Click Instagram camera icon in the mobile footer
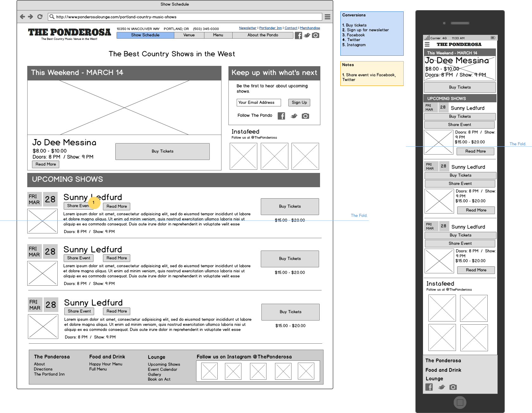 (x=453, y=387)
